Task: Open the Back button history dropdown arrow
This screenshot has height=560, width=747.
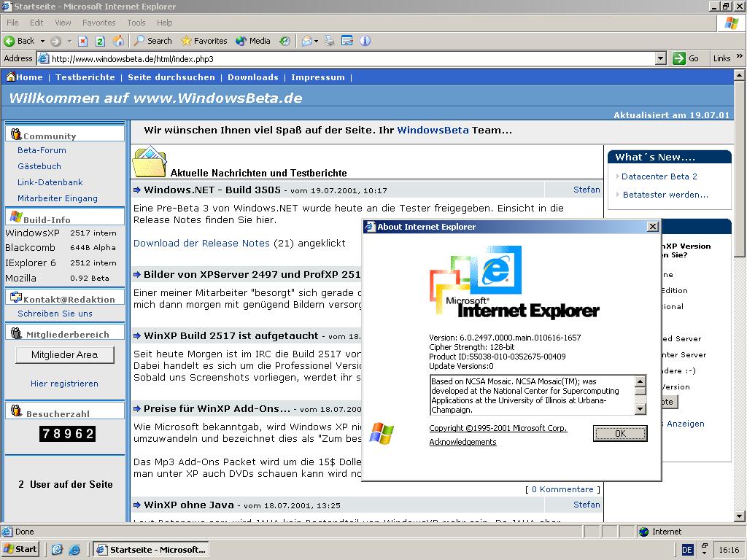Action: coord(42,42)
